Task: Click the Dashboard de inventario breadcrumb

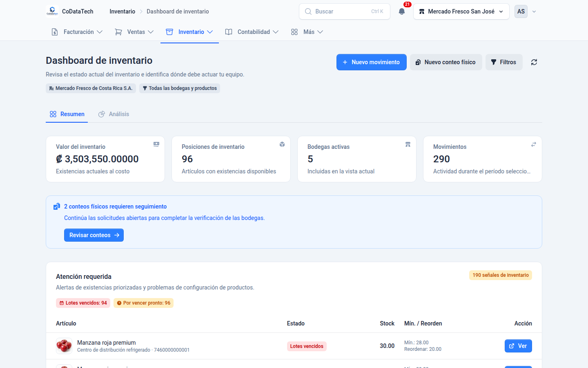Action: 178,11
